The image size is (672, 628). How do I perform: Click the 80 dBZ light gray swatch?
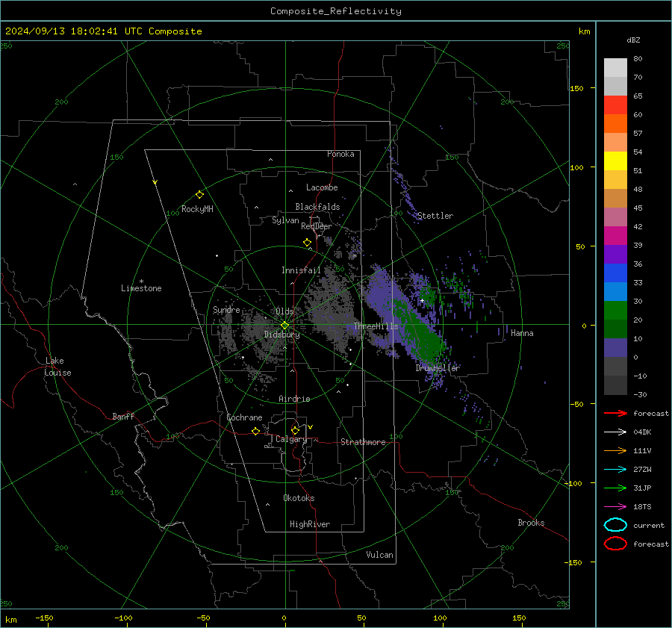click(615, 68)
